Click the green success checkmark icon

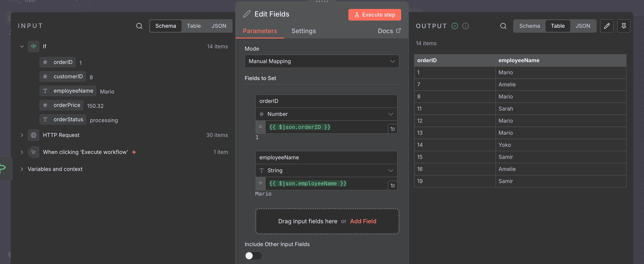click(x=455, y=26)
